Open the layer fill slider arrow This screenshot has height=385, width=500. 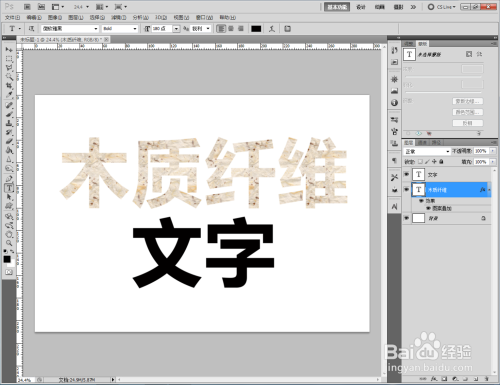click(492, 162)
